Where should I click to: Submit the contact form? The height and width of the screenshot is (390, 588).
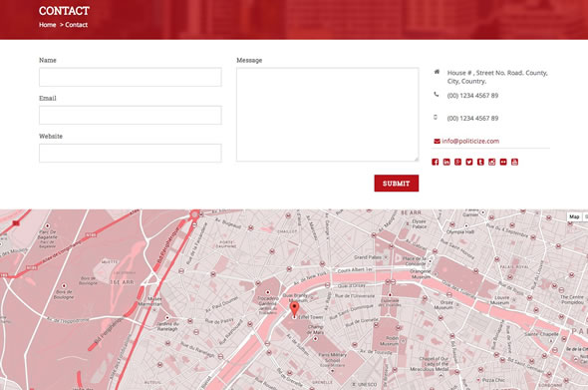point(397,184)
